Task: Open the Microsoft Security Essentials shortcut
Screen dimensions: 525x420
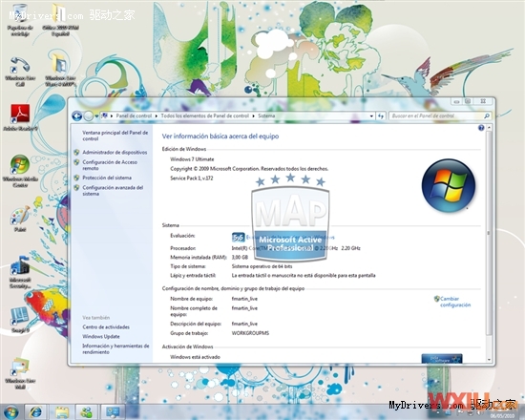Action: click(20, 273)
